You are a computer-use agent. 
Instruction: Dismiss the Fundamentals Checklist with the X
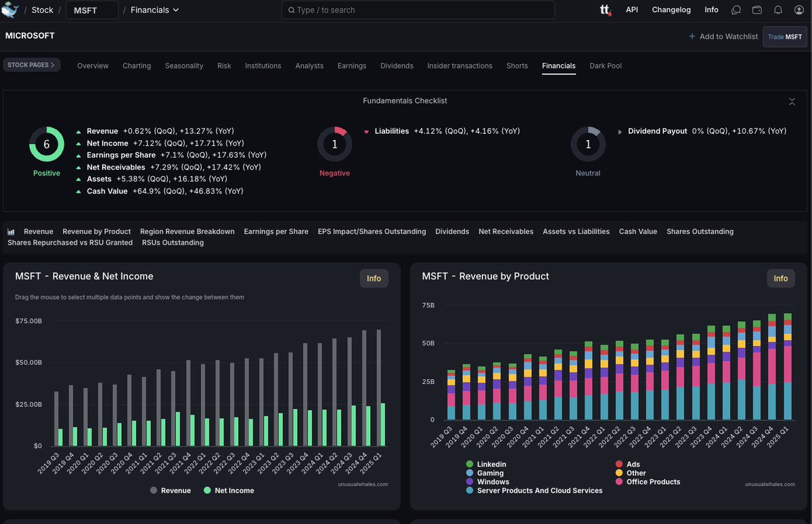pyautogui.click(x=792, y=101)
